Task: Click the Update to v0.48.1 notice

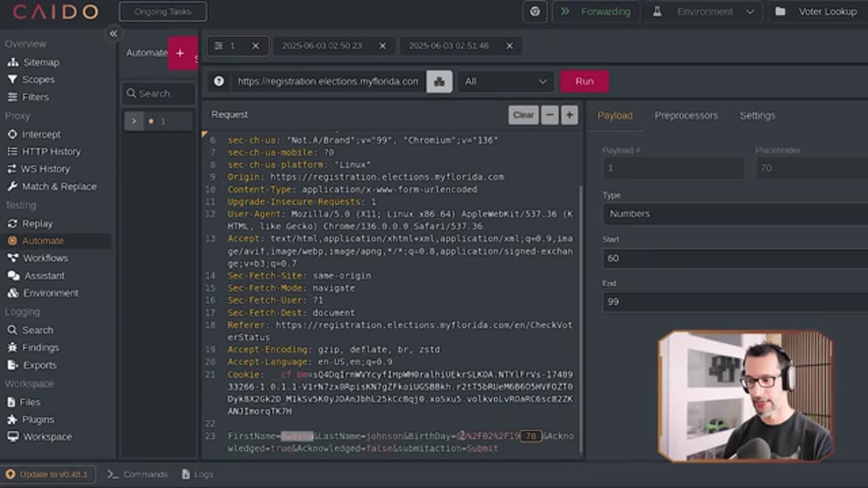Action: (47, 474)
